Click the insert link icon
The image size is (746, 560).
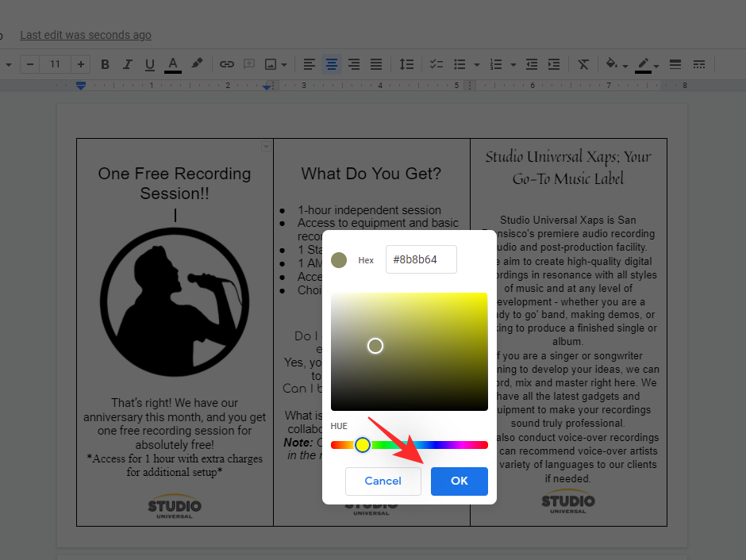click(x=227, y=64)
